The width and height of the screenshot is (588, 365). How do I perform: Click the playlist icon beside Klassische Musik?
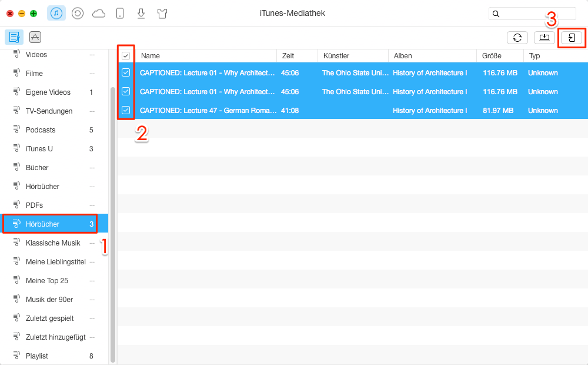(16, 242)
